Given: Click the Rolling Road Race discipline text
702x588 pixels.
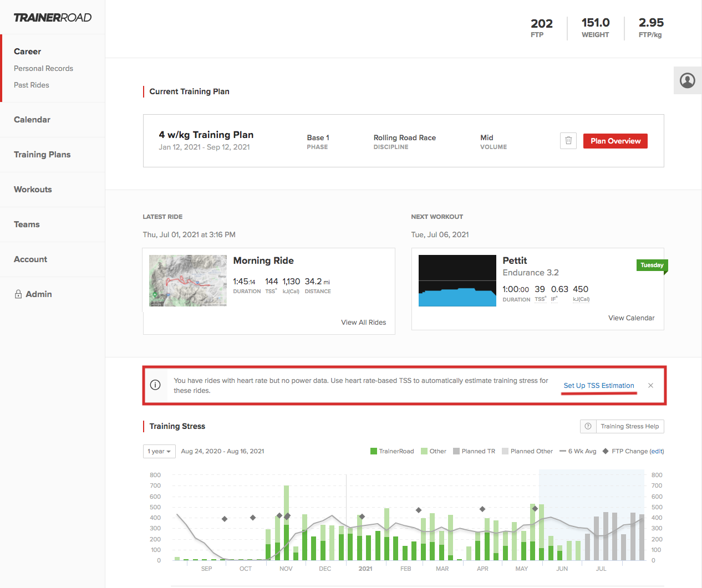Looking at the screenshot, I should coord(405,137).
